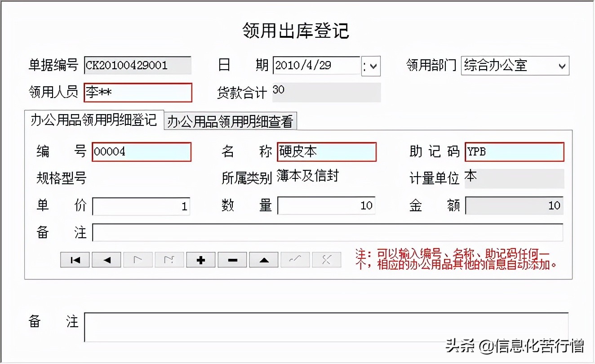Click the edit record triangle icon
The height and width of the screenshot is (364, 595).
click(x=263, y=259)
